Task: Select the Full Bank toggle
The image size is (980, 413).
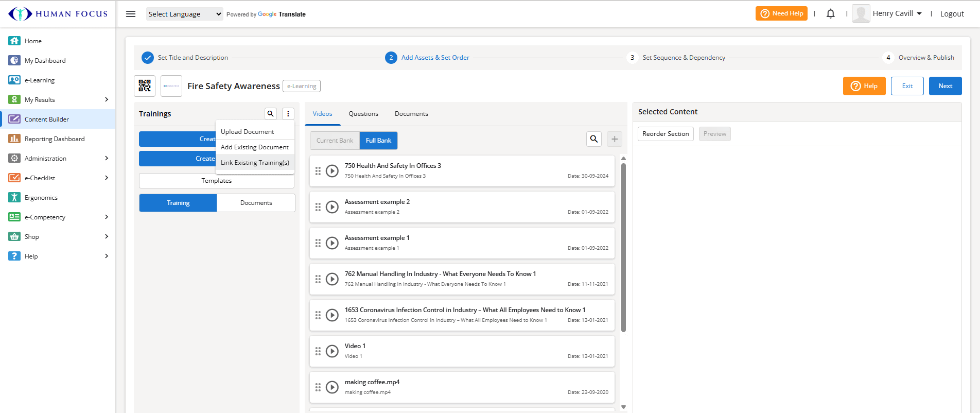Action: tap(378, 141)
